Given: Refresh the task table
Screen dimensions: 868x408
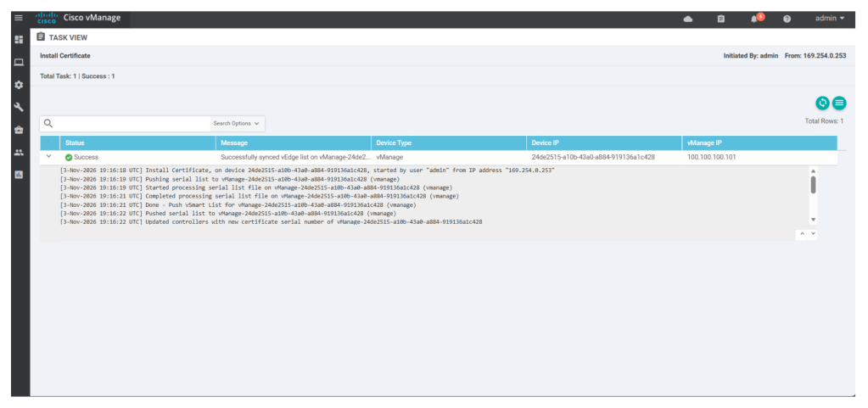Looking at the screenshot, I should [821, 103].
